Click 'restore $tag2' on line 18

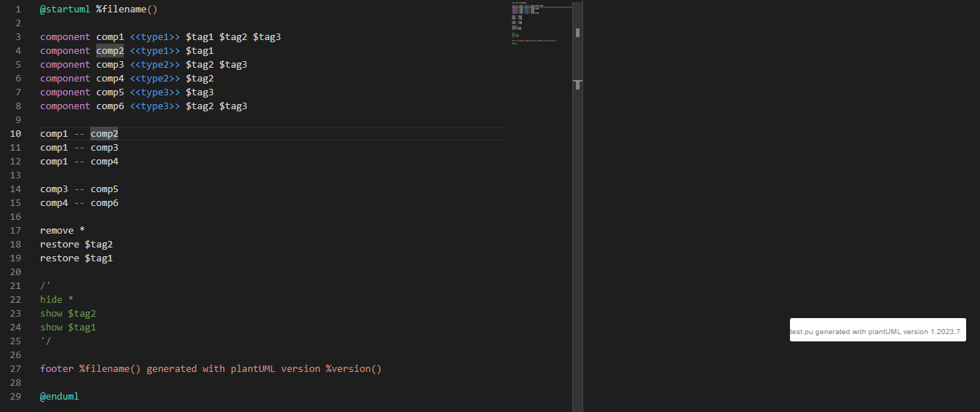(76, 245)
